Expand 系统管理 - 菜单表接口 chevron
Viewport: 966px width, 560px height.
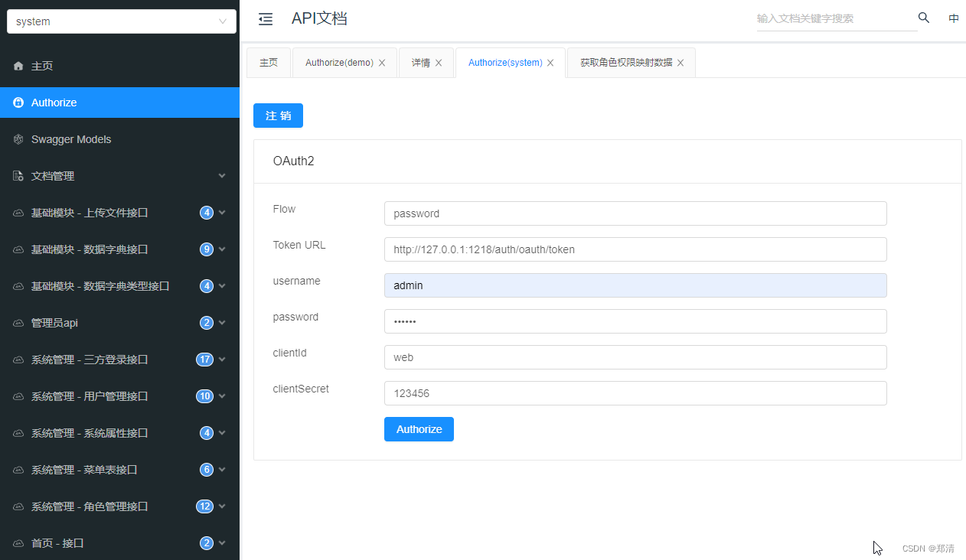tap(222, 470)
